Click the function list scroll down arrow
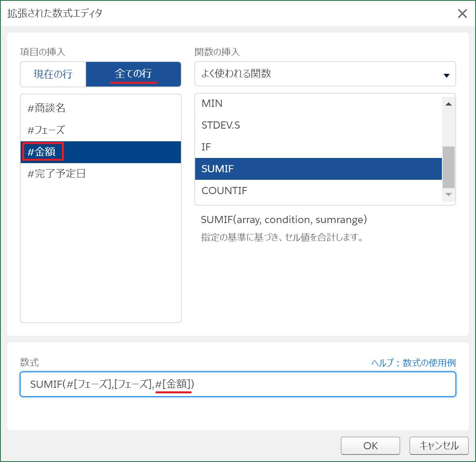The height and width of the screenshot is (462, 476). coord(449,194)
